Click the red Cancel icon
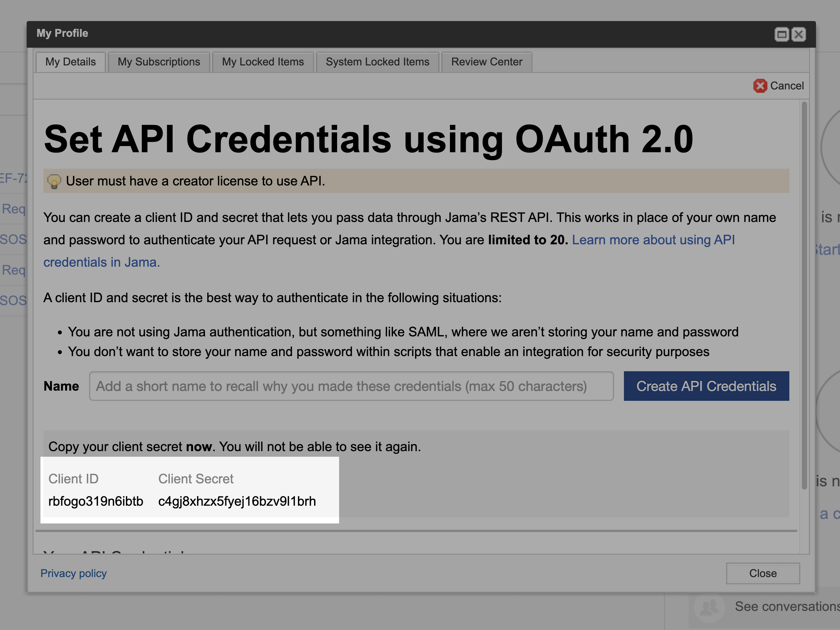 [x=760, y=86]
